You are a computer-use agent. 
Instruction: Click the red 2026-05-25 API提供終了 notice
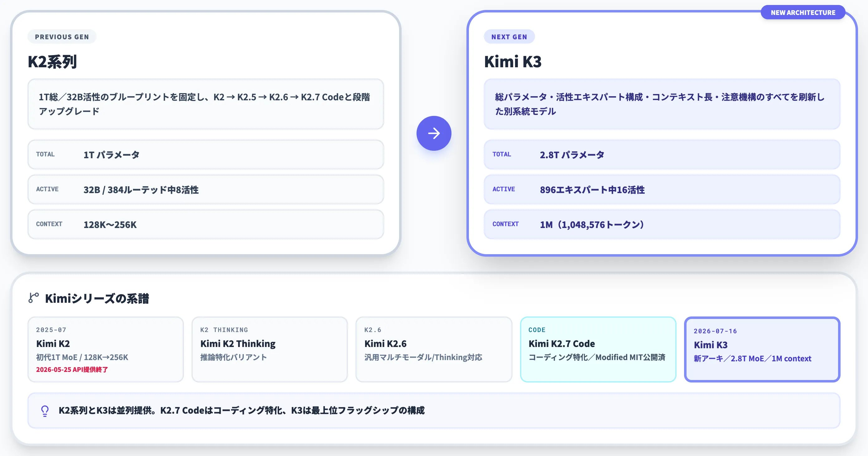(x=72, y=369)
